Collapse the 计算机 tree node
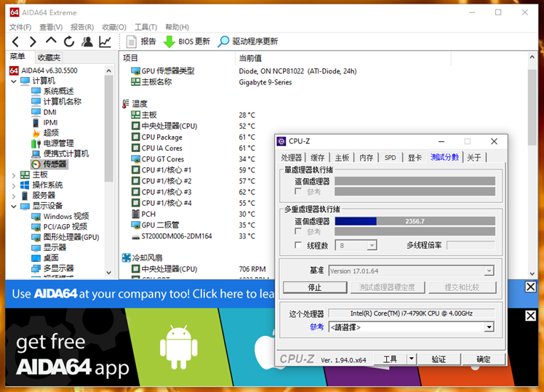The height and width of the screenshot is (392, 544). 14,81
